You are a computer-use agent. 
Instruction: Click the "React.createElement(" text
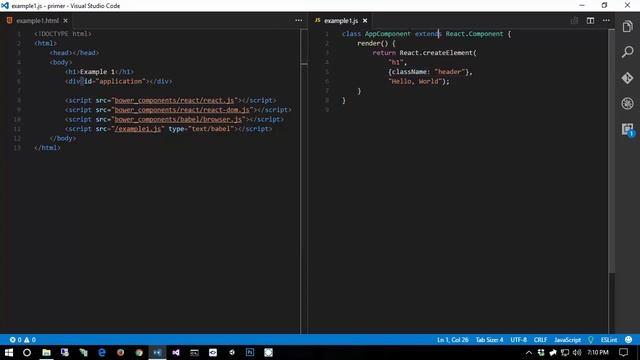click(438, 53)
